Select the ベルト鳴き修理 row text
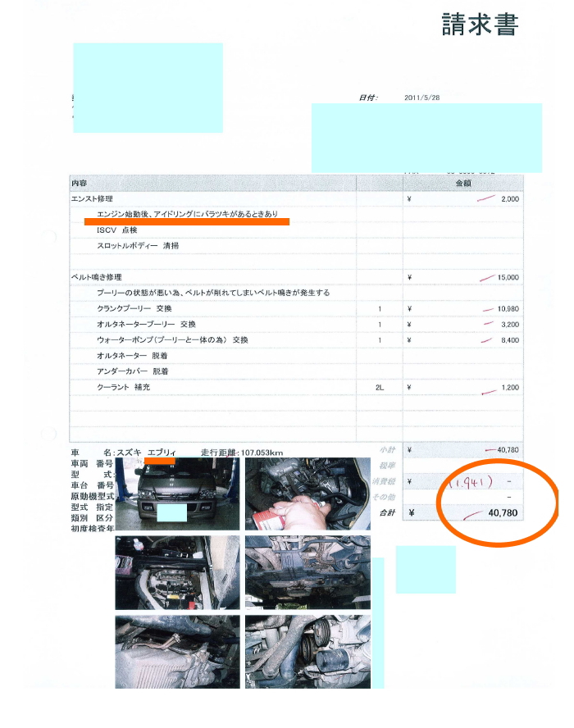The width and height of the screenshot is (574, 728). pyautogui.click(x=96, y=277)
